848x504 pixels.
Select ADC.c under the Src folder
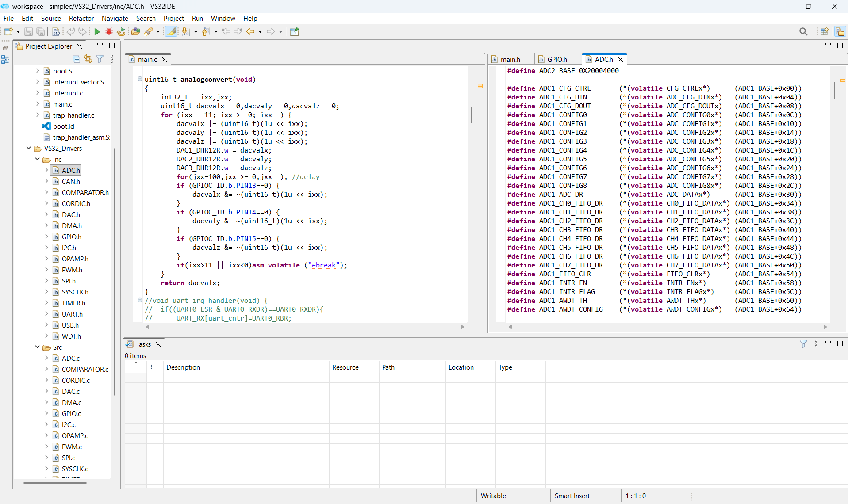[70, 358]
